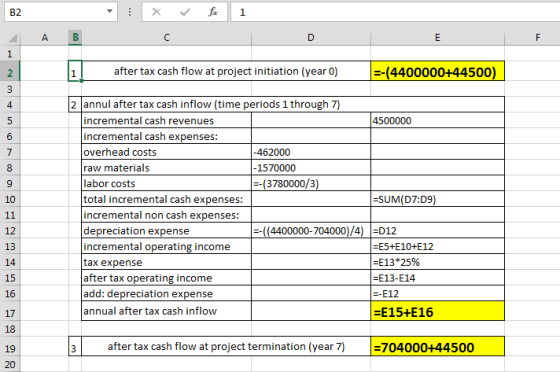Select row 17 header
Viewport: 560px width, 372px height.
click(x=10, y=313)
